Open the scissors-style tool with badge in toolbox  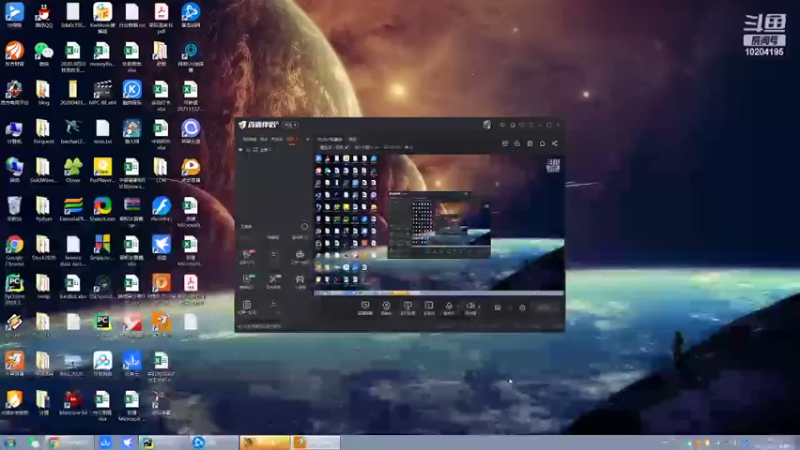pyautogui.click(x=274, y=280)
